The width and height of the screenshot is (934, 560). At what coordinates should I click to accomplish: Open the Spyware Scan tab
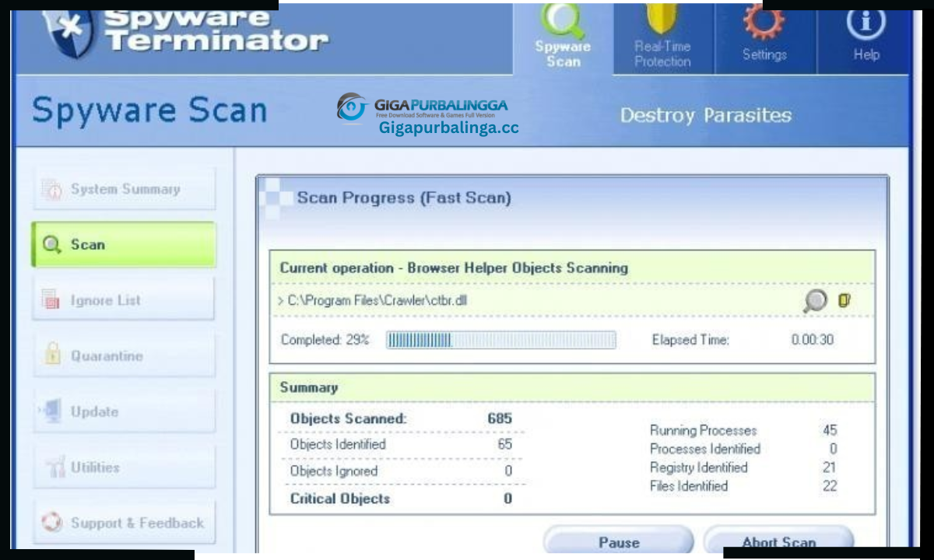563,37
